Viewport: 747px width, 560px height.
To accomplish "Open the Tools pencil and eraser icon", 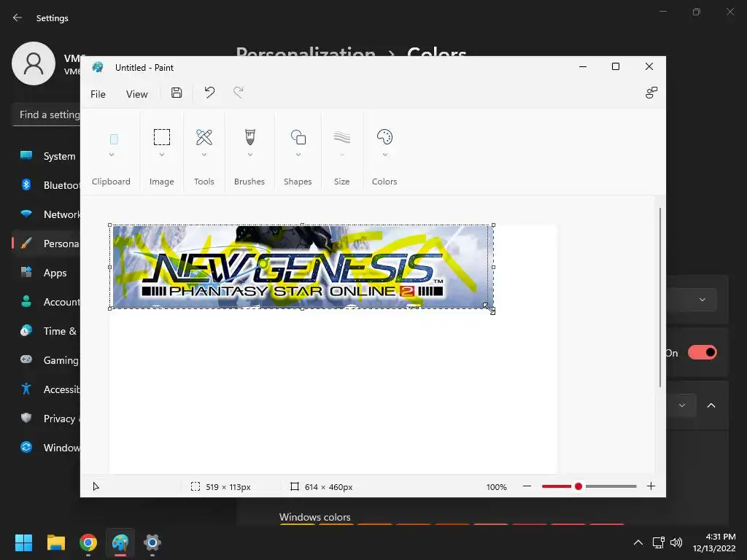I will click(x=204, y=137).
